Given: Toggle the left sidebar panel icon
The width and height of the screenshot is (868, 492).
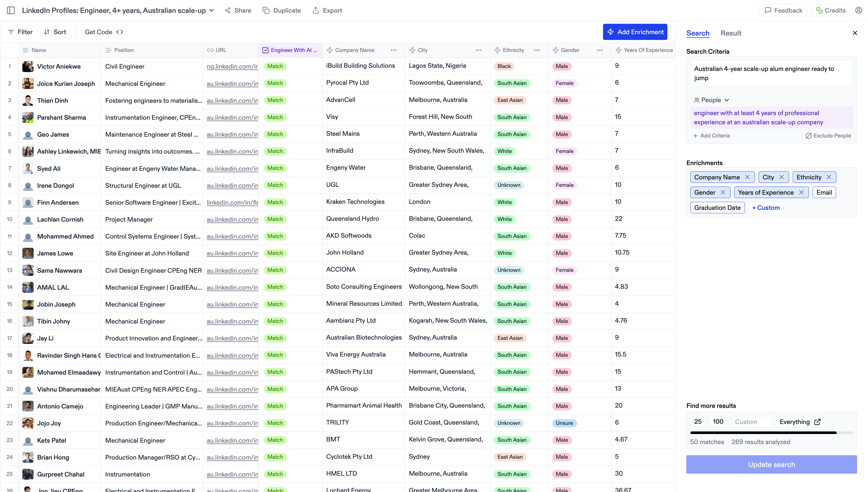Looking at the screenshot, I should pos(11,10).
